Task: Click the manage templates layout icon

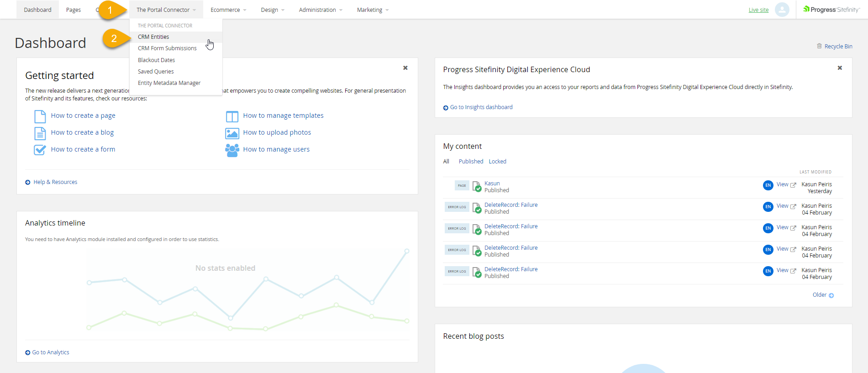Action: [x=232, y=116]
